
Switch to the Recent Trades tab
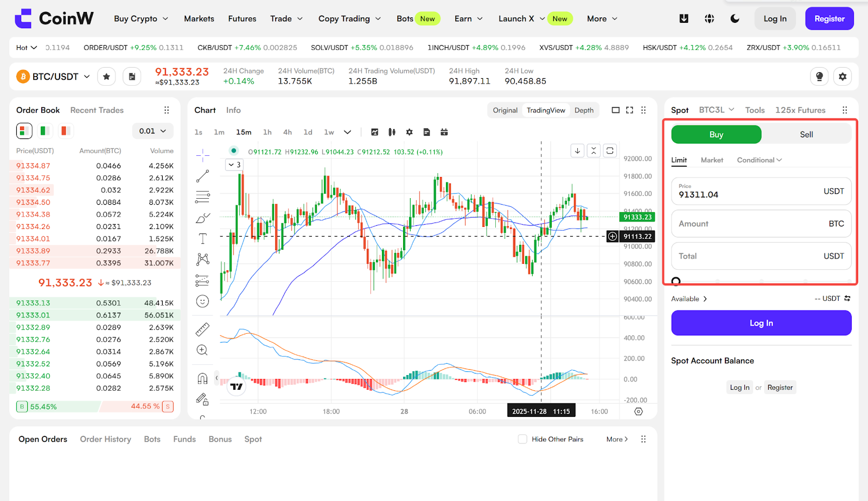(x=97, y=110)
